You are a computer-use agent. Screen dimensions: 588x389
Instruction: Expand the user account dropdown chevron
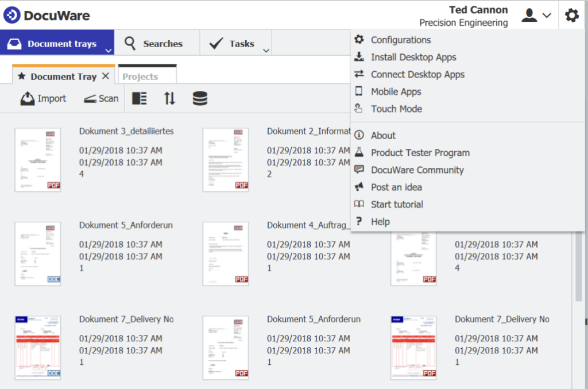[x=547, y=16]
